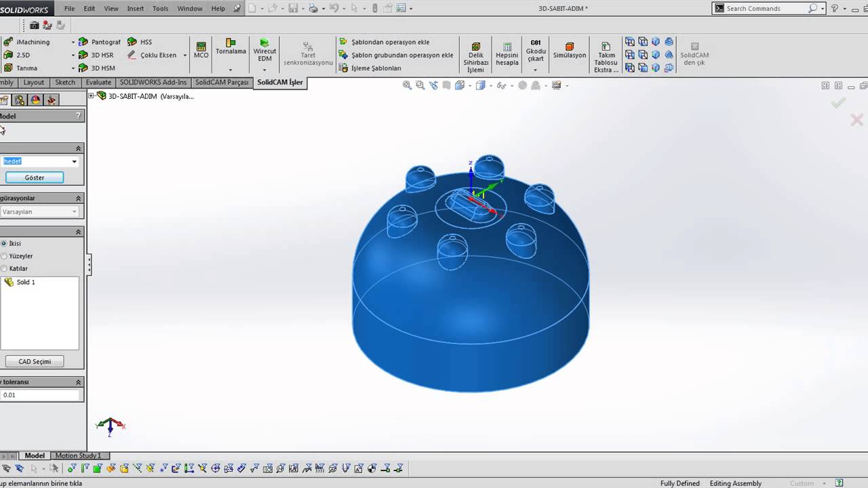Image resolution: width=868 pixels, height=488 pixels.
Task: Open the Window menu
Action: point(190,9)
